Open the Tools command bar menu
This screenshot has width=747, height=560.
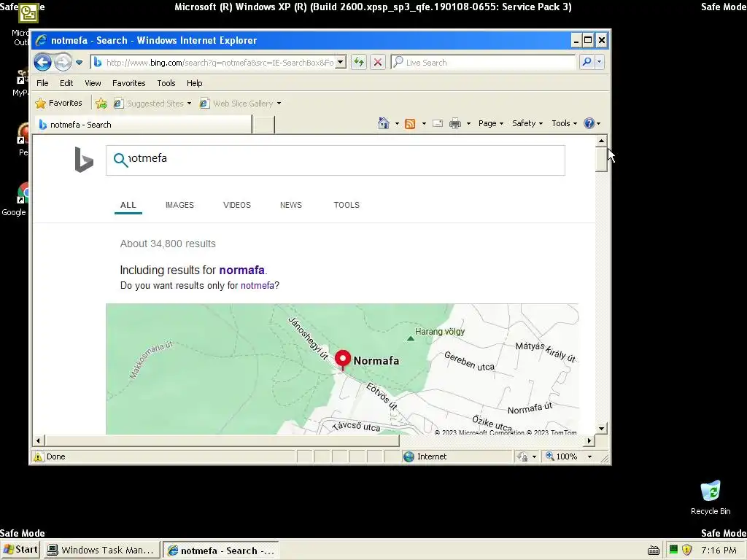coord(565,123)
